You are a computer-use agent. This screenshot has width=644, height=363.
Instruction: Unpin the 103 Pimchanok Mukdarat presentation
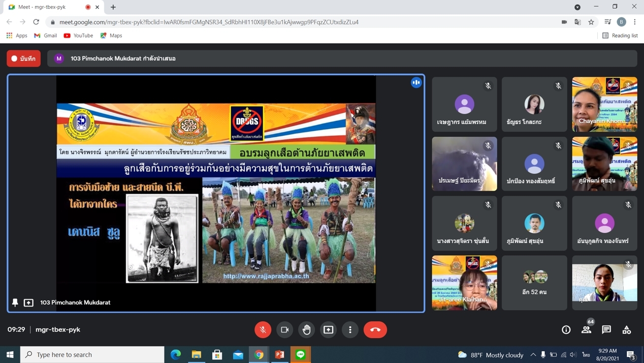pos(15,302)
